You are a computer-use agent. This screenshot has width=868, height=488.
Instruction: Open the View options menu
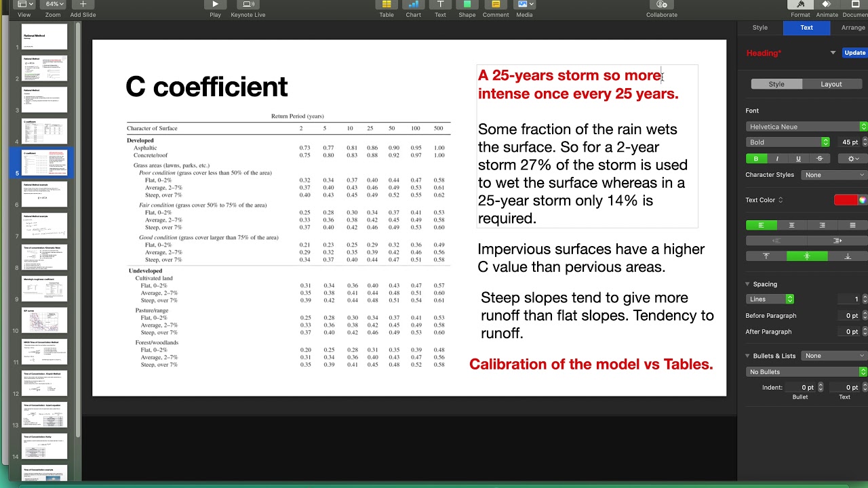[24, 4]
